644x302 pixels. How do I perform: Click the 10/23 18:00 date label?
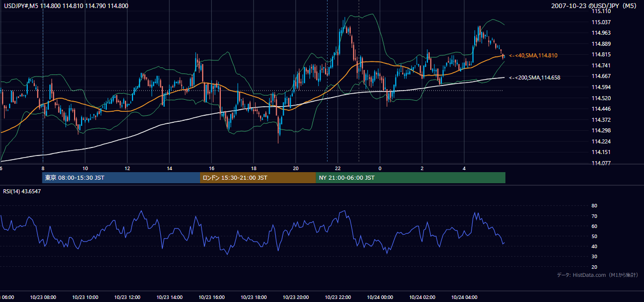pyautogui.click(x=253, y=297)
